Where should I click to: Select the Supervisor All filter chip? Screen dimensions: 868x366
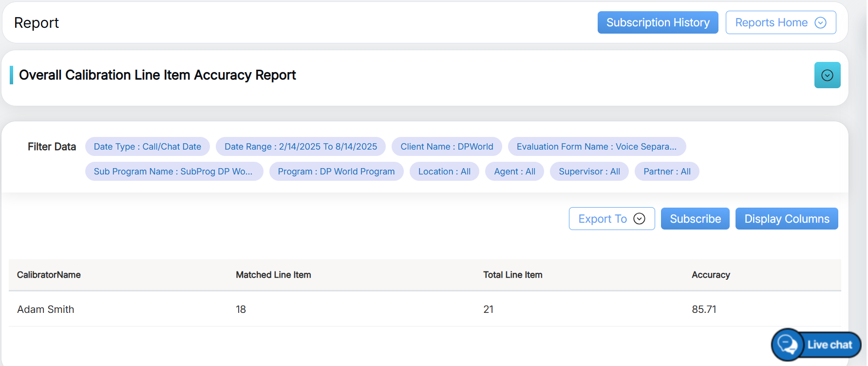point(589,172)
